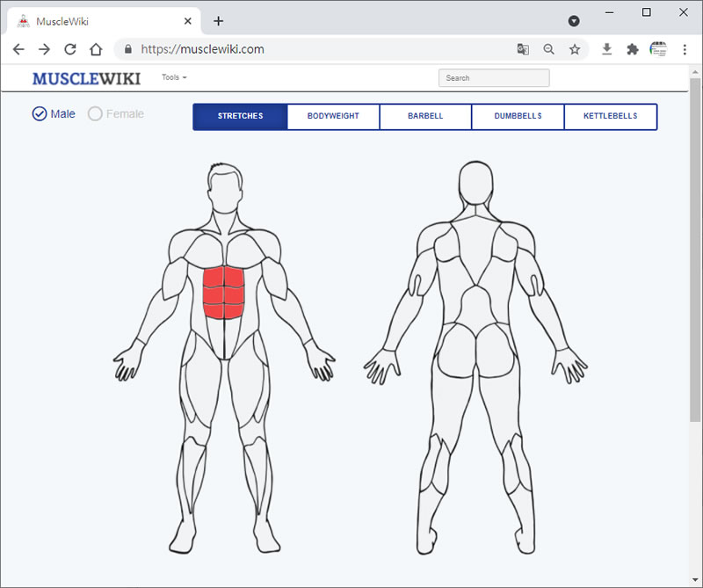The width and height of the screenshot is (703, 588).
Task: Select the Kettlebells exercise button
Action: click(x=610, y=116)
